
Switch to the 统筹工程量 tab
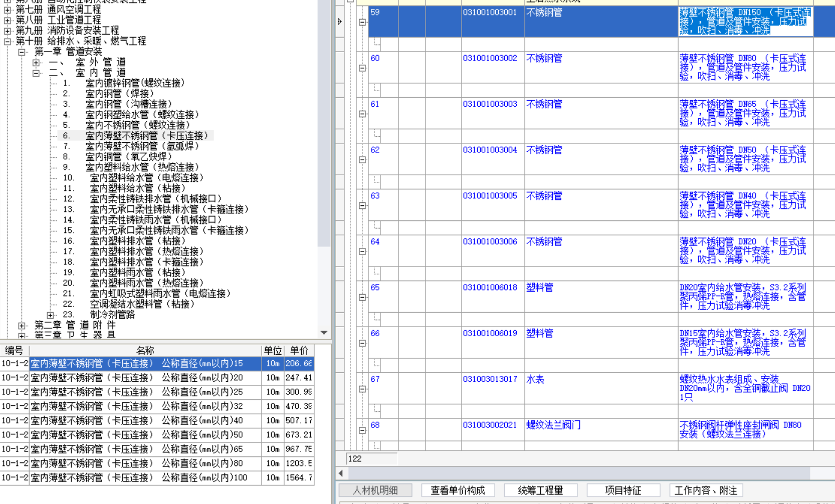pos(540,490)
